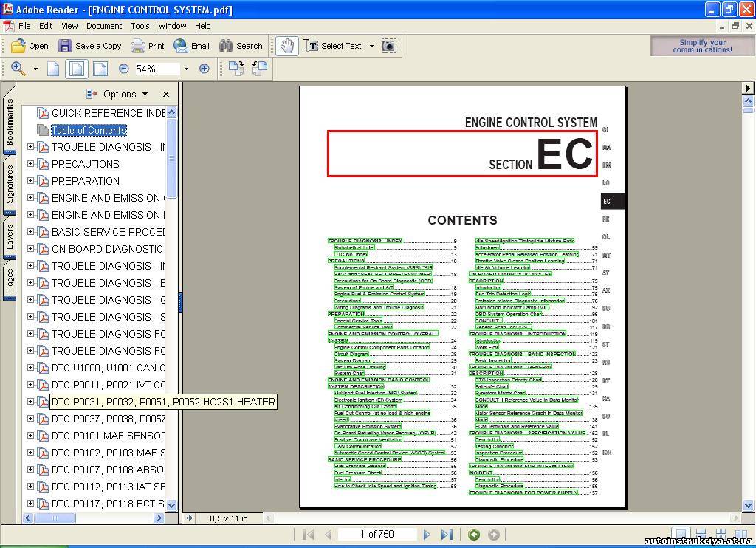Open Search with the binoculars icon

[x=226, y=46]
